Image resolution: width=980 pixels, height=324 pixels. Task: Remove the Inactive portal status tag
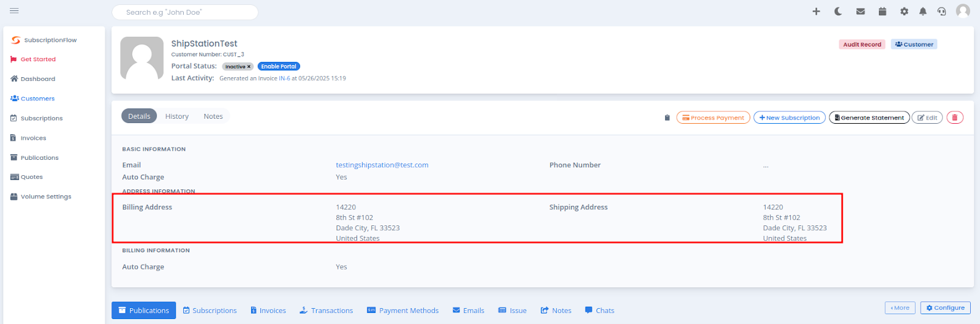pos(249,67)
